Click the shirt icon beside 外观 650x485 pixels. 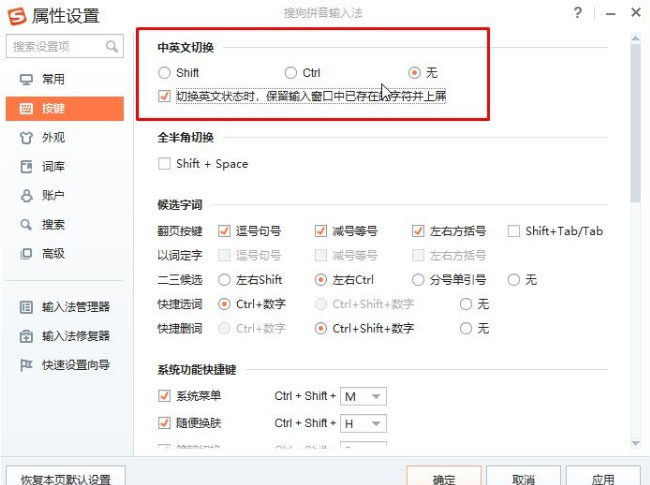point(26,138)
